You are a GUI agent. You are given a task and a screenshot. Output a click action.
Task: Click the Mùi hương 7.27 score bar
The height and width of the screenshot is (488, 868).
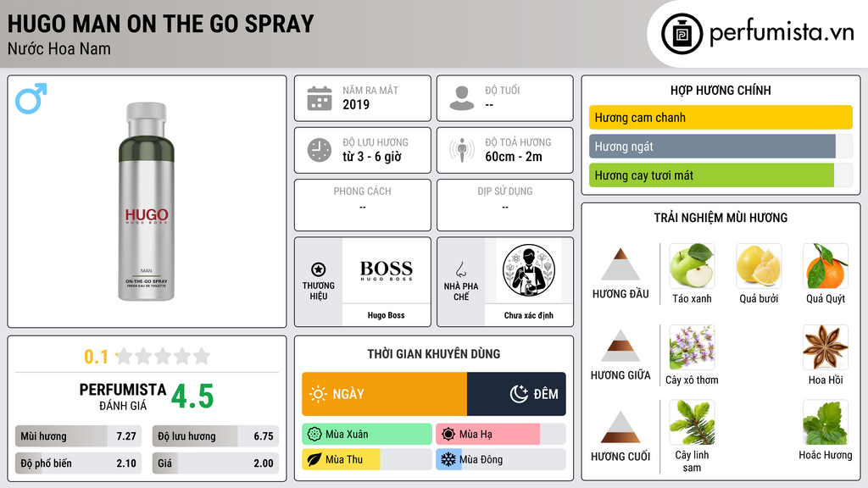point(78,436)
